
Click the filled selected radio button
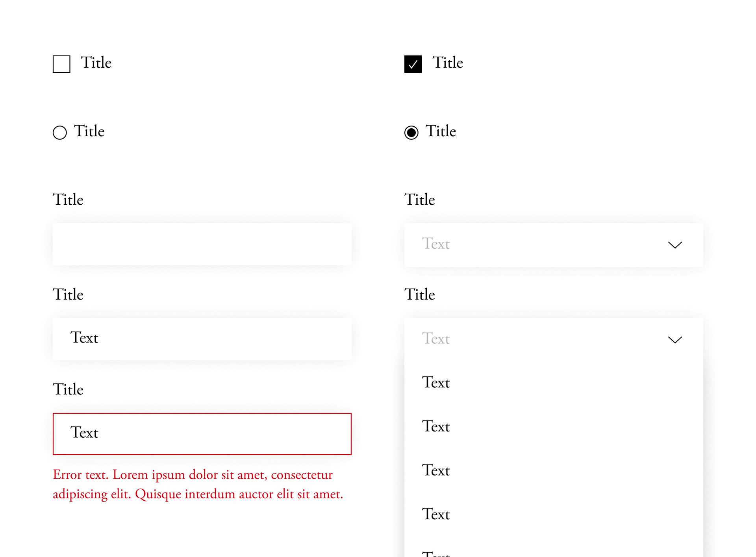click(411, 133)
